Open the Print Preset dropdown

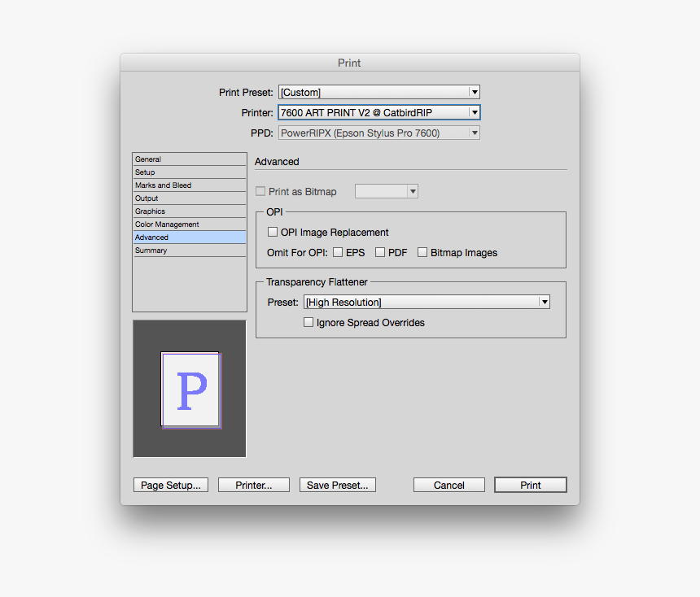(x=379, y=93)
